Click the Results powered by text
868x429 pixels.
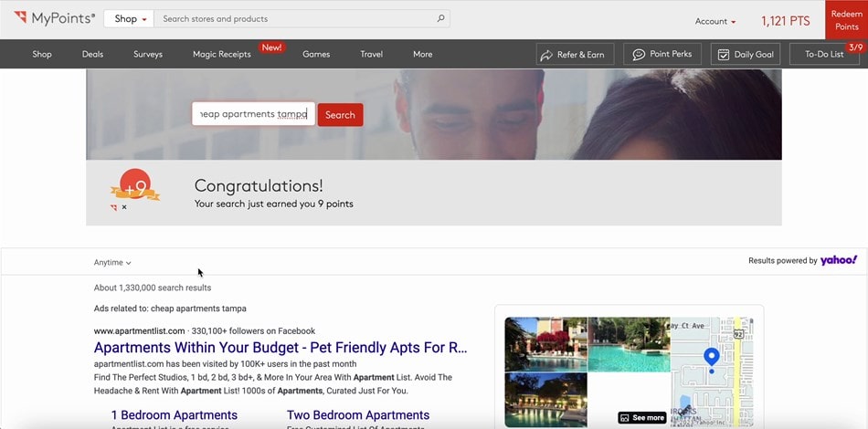click(x=783, y=260)
